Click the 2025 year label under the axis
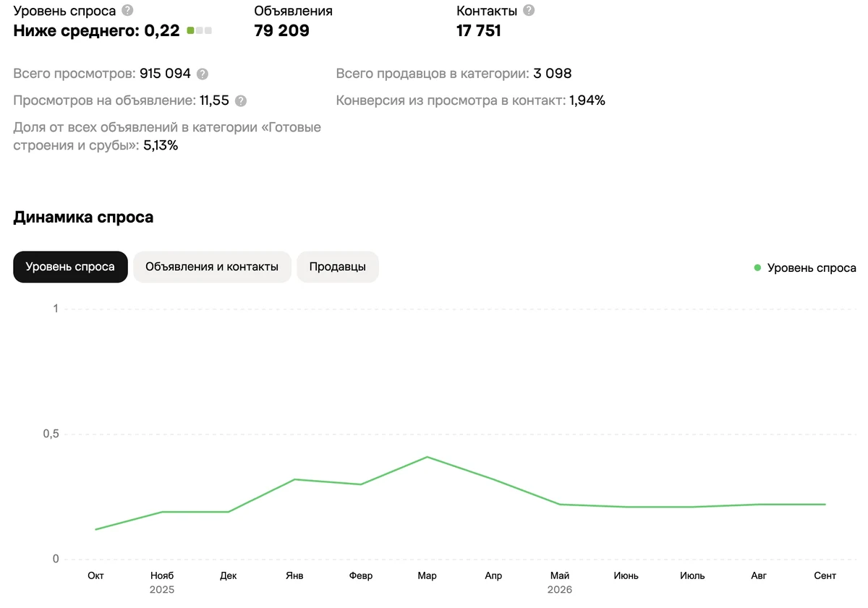 coord(162,590)
